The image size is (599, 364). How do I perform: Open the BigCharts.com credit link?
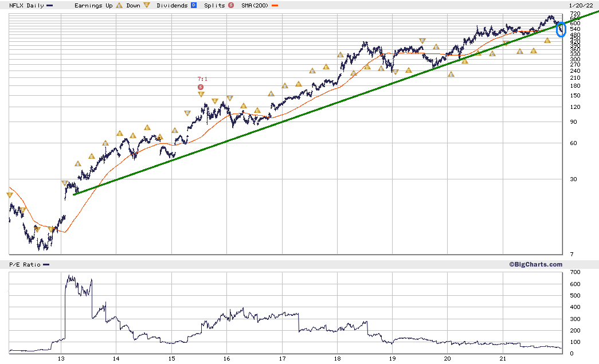[x=535, y=264]
